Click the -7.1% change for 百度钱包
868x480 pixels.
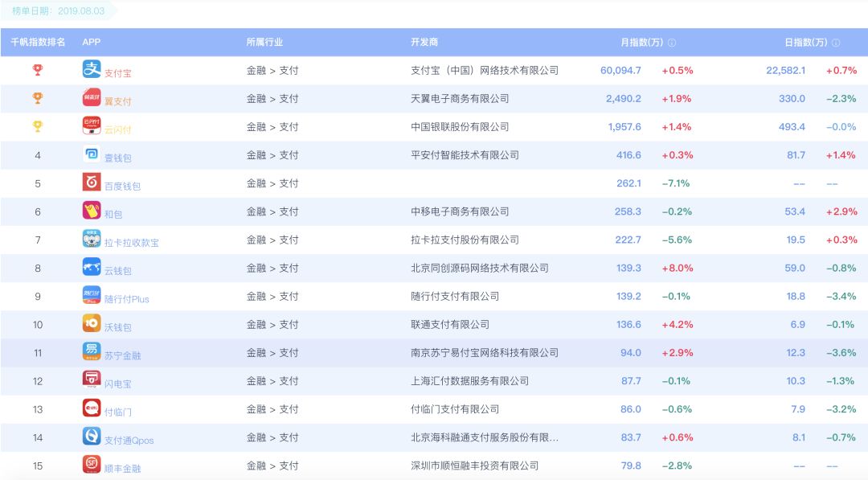coord(676,183)
